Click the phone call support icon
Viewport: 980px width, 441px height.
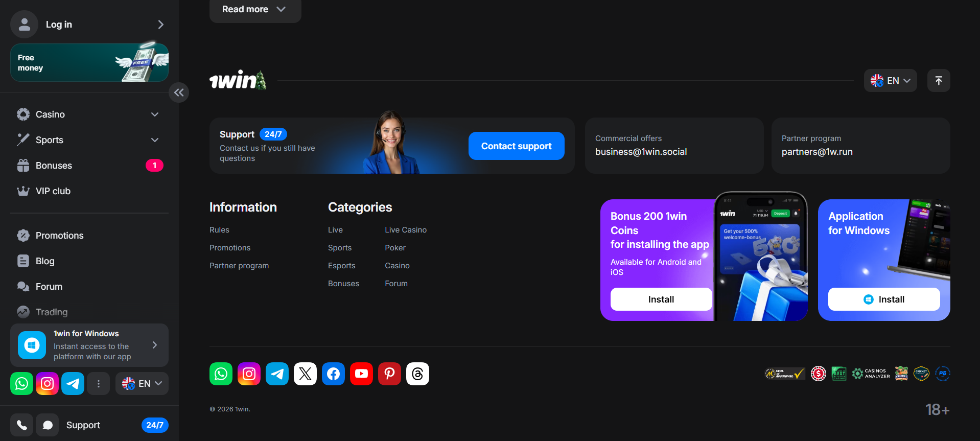[x=21, y=425]
